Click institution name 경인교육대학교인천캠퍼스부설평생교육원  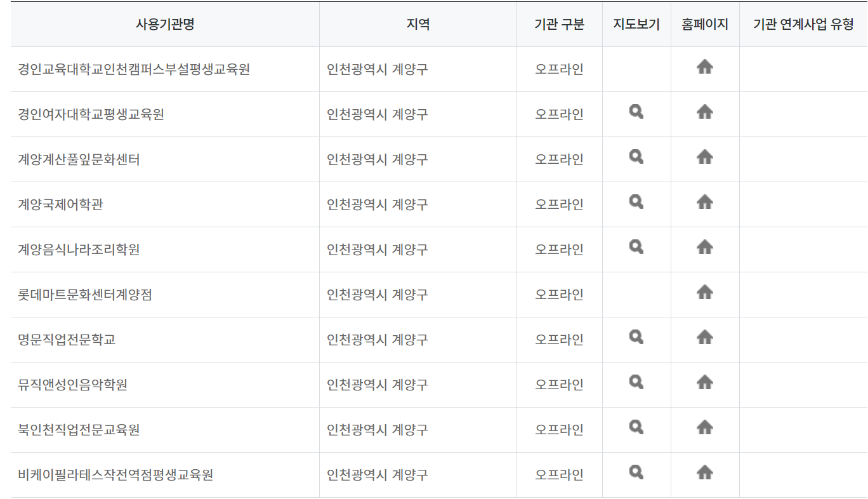coord(134,69)
